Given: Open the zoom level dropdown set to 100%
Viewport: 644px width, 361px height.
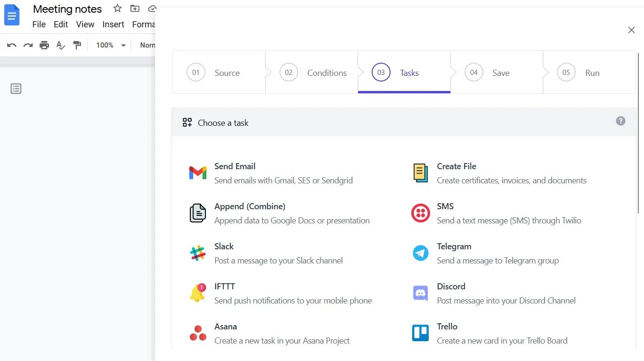Looking at the screenshot, I should (109, 45).
